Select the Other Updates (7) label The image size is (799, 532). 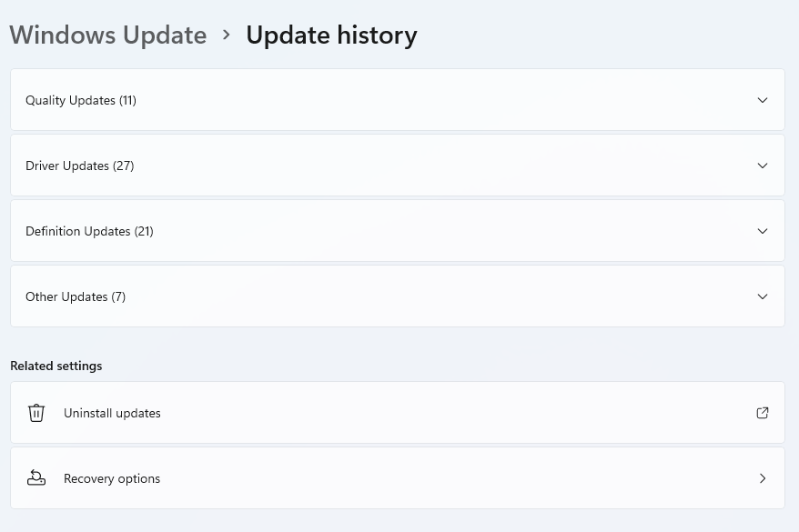click(x=76, y=296)
